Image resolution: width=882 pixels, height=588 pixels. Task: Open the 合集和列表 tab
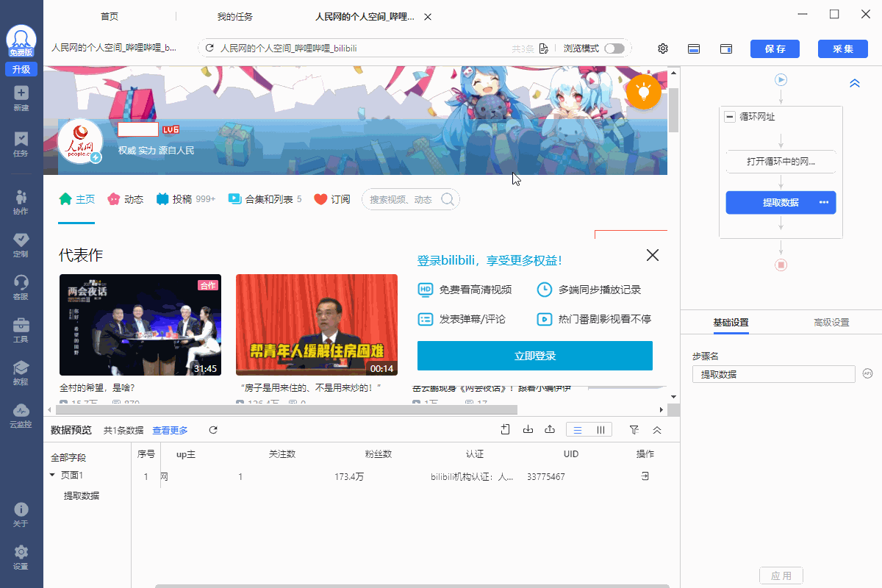pos(265,199)
